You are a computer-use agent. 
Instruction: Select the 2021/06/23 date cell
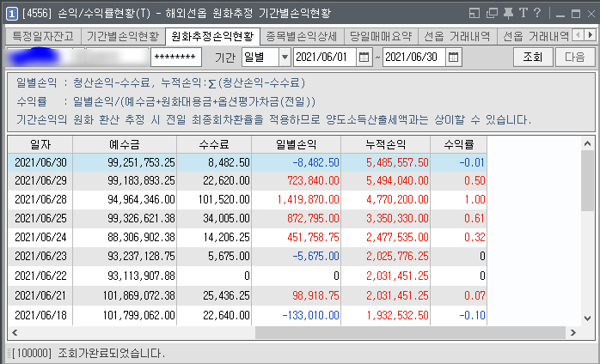[x=40, y=256]
